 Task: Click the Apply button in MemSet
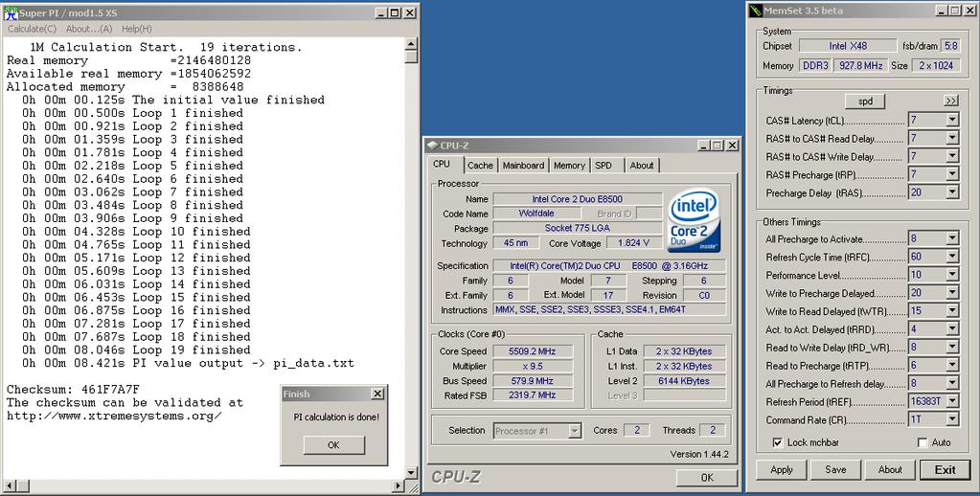782,470
